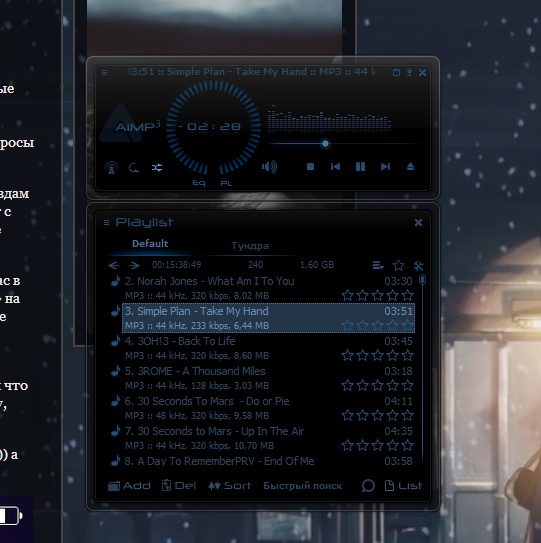This screenshot has height=543, width=541.
Task: Stop playback
Action: tap(310, 167)
